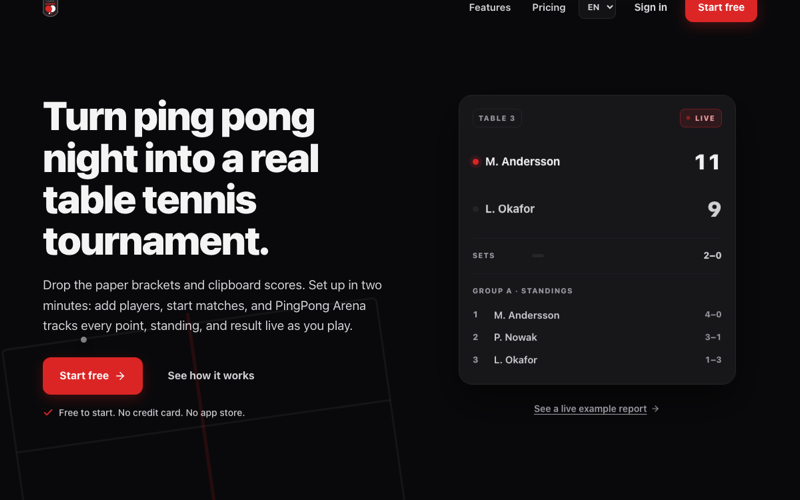The image size is (800, 500).
Task: Select standings row P. Nowak
Action: [597, 337]
